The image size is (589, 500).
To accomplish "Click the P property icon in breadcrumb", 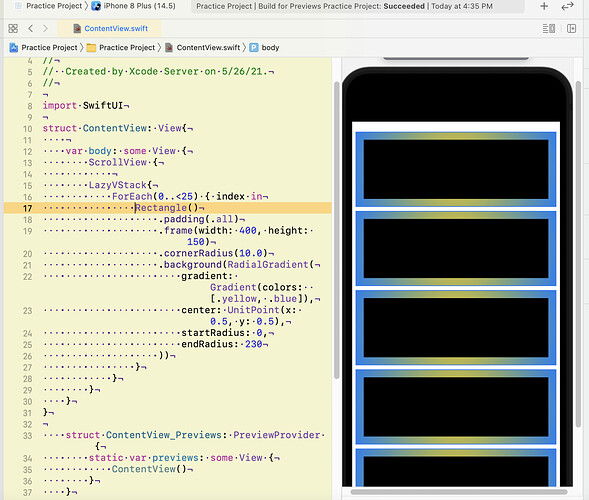I will (254, 48).
